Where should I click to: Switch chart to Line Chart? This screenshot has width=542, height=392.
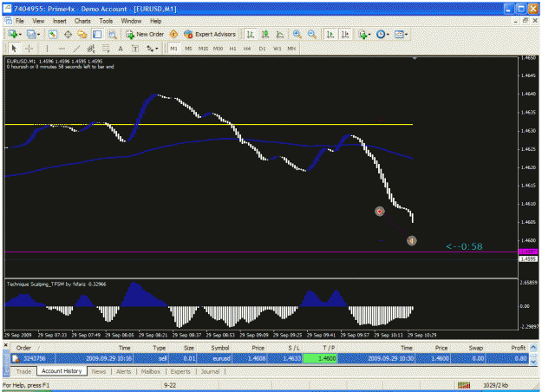click(280, 34)
